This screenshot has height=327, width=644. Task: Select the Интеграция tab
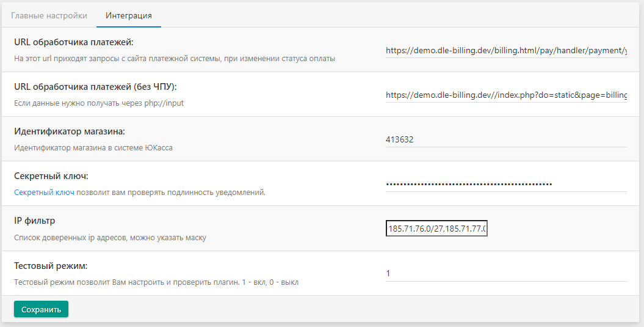click(128, 15)
